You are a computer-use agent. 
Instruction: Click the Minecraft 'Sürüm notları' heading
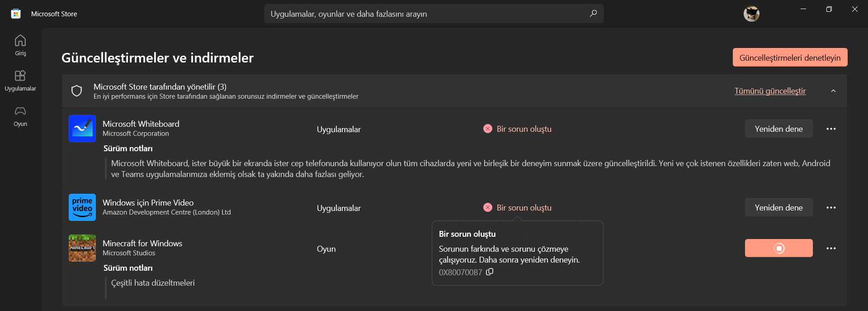128,268
